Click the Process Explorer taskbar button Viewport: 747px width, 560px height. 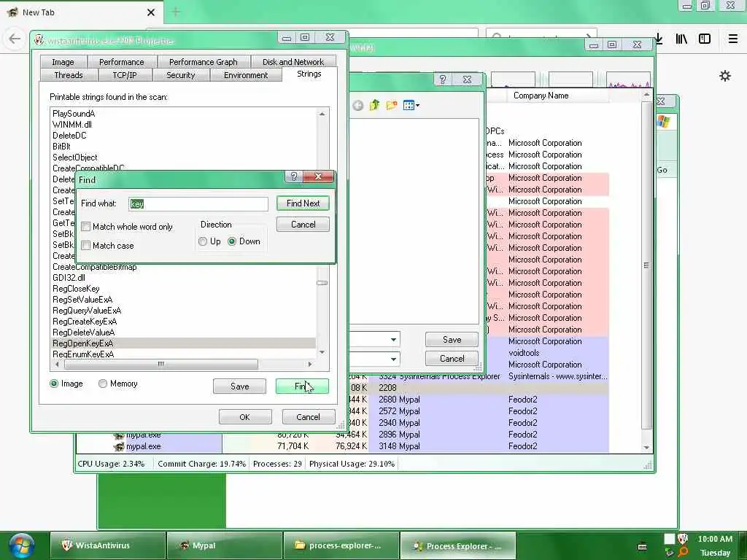tap(458, 545)
